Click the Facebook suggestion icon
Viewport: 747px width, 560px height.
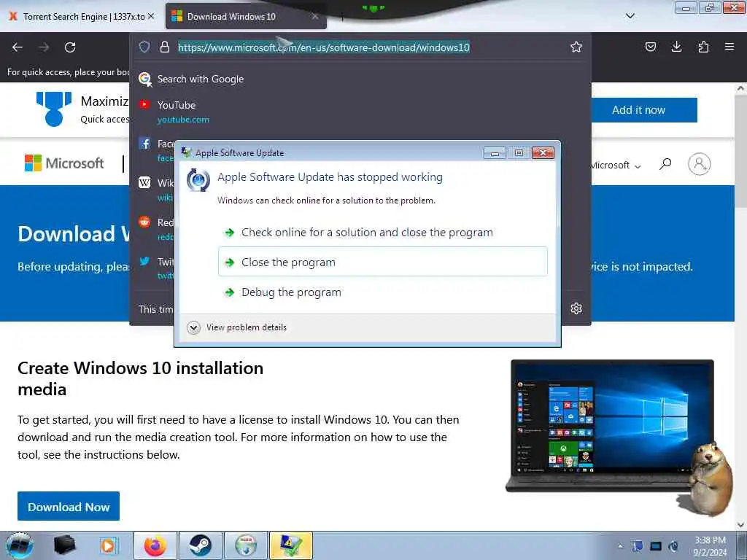(x=144, y=144)
